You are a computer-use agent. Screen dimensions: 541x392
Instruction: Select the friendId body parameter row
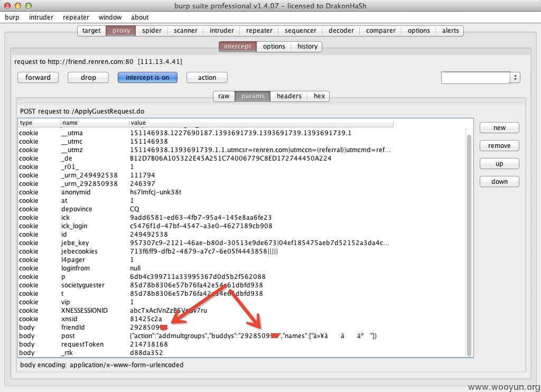(206, 328)
